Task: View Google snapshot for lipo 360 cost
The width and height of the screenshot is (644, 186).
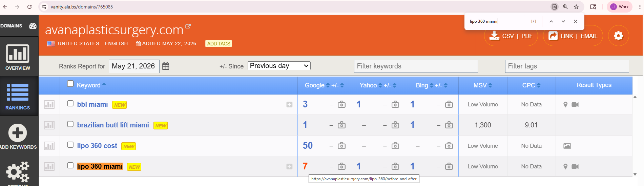Action: tap(342, 146)
